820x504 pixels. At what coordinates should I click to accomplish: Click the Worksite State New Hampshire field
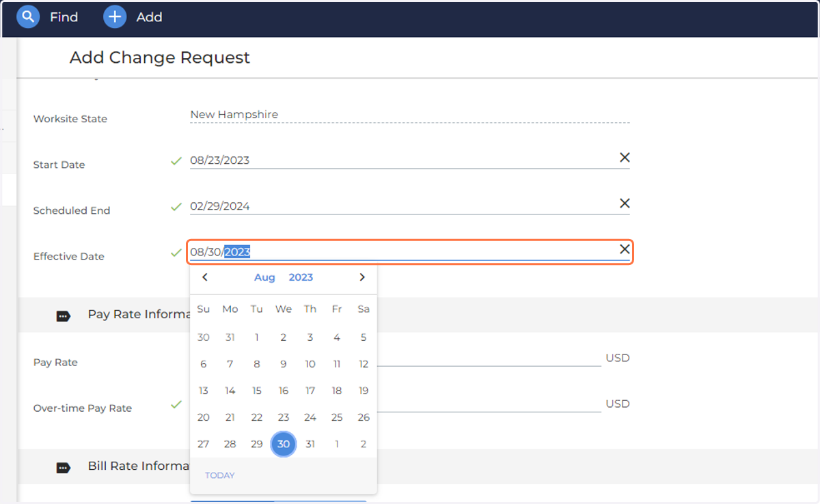pyautogui.click(x=410, y=115)
